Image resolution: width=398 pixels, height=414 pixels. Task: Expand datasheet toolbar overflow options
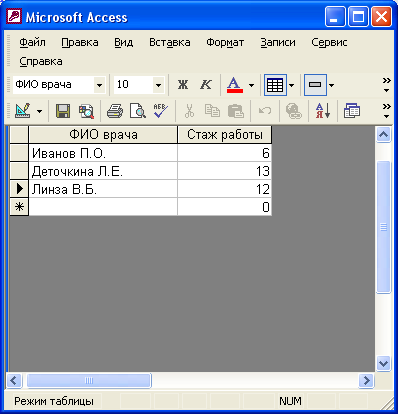(386, 111)
